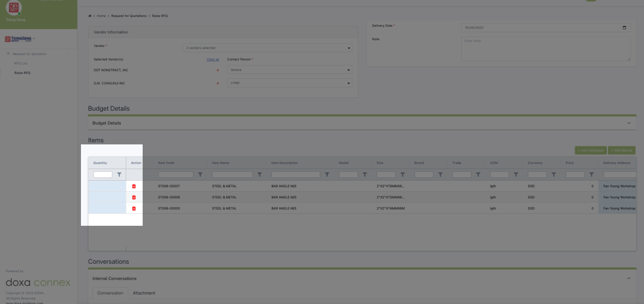
Task: Select the Quantity cell for ST006-00006
Action: 107,197
